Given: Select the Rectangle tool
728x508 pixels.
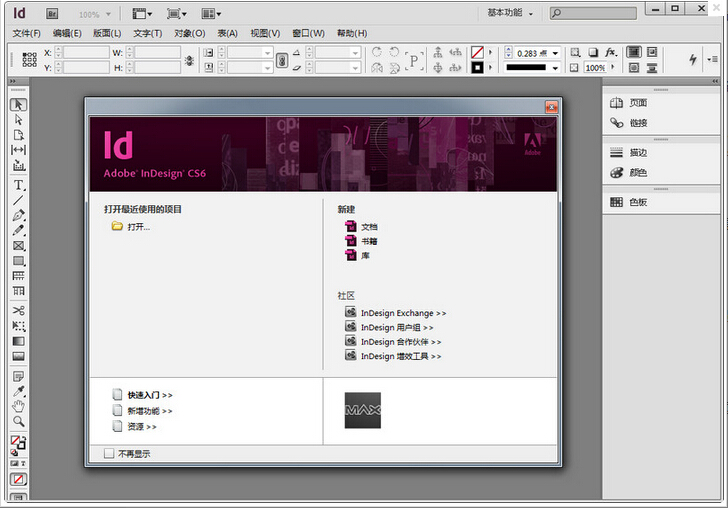Looking at the screenshot, I should point(19,261).
